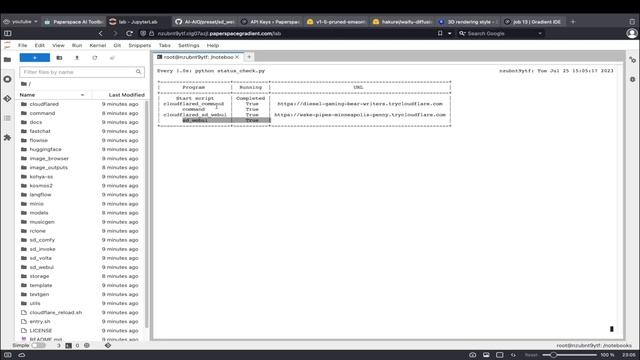The image size is (640, 360).
Task: Open the property inspector icon on right sidebar
Action: pos(632,60)
